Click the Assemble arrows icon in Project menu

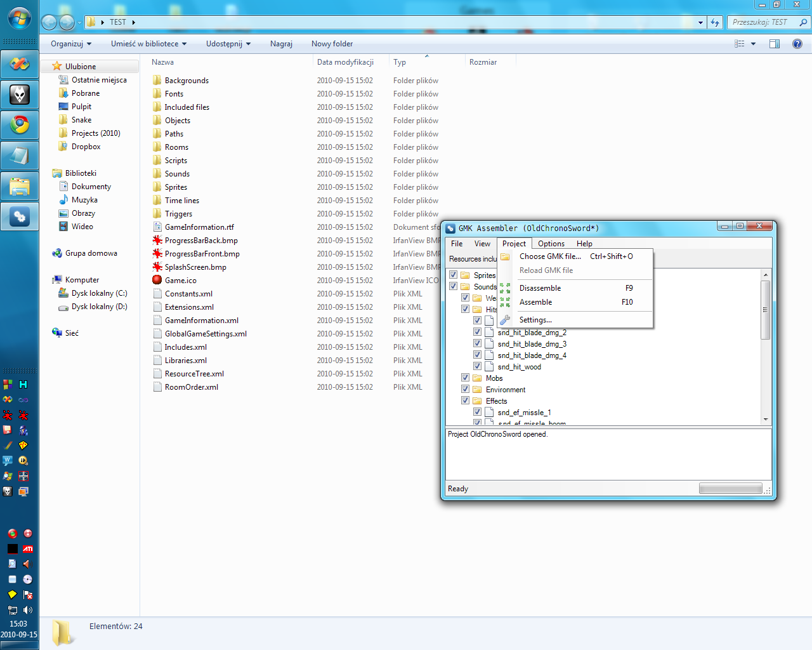click(505, 302)
